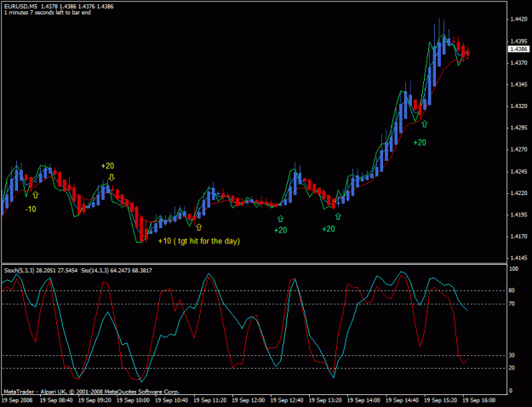Click the '19 Sep 12:40' time axis label
This screenshot has width=532, height=407.
pos(288,400)
